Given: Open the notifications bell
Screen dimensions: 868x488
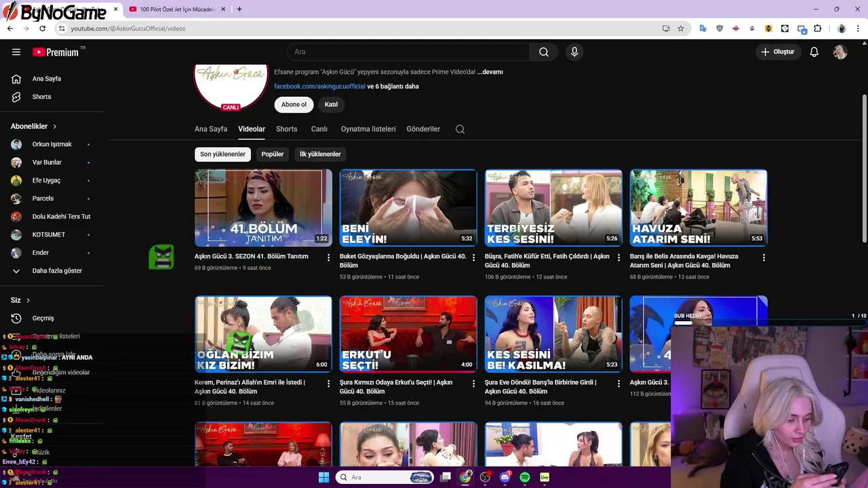Looking at the screenshot, I should 814,52.
